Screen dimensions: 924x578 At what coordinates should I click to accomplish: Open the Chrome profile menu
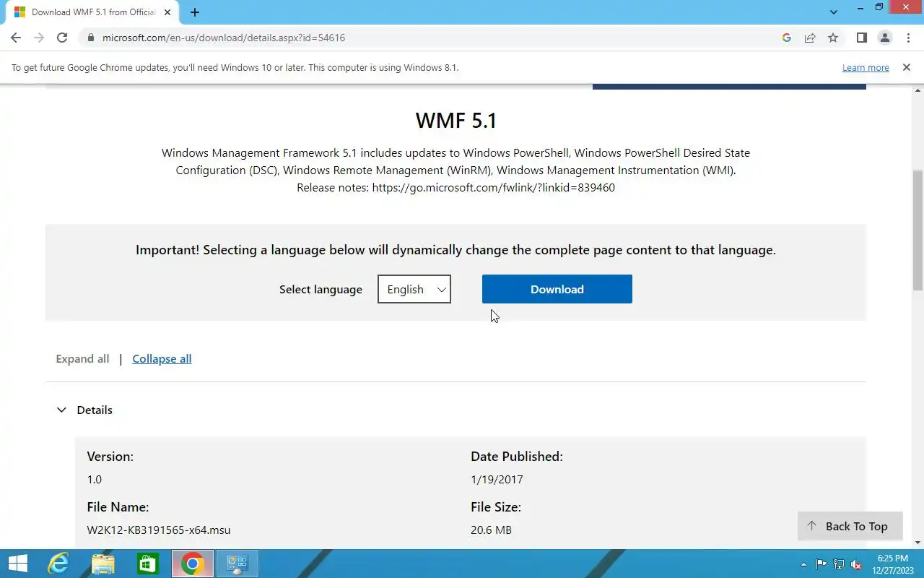(x=884, y=38)
